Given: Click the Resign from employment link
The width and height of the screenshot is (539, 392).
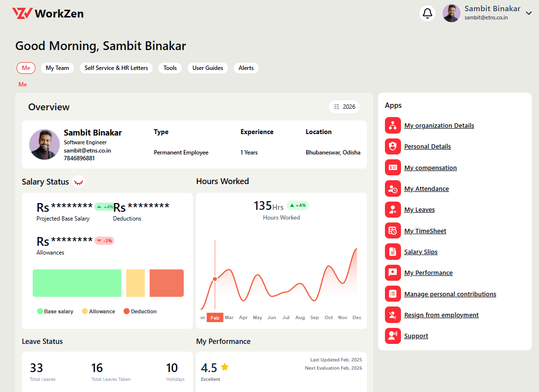Looking at the screenshot, I should (x=441, y=315).
